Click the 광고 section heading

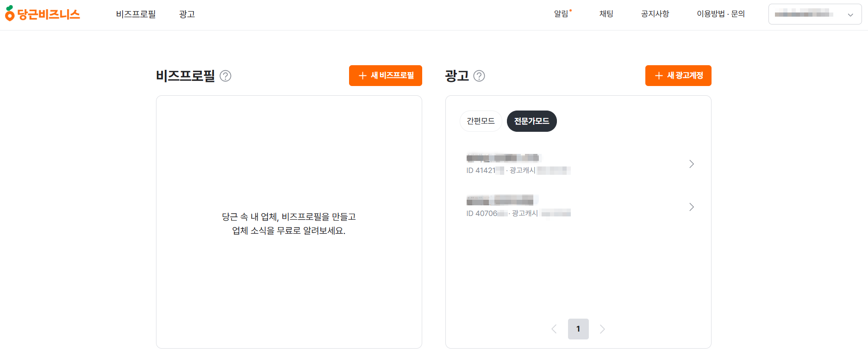click(x=457, y=76)
